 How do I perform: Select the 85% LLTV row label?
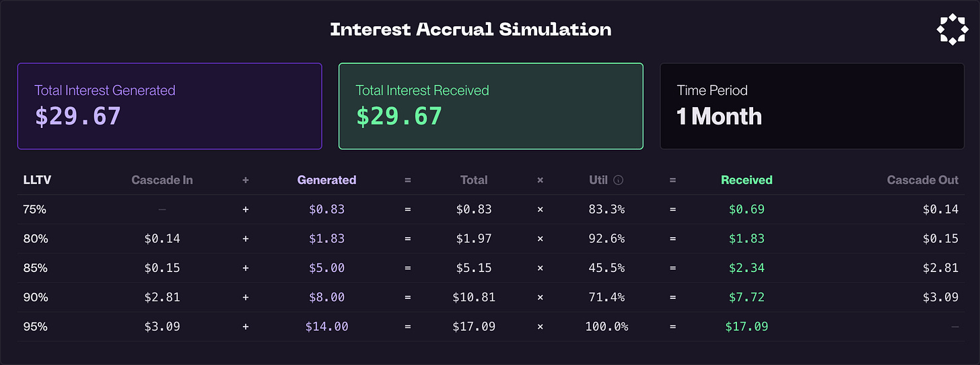click(34, 268)
